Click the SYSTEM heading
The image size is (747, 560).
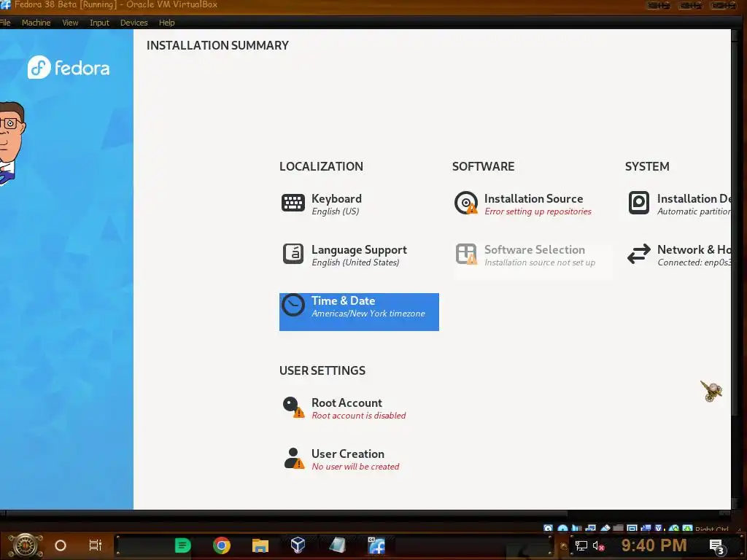click(647, 166)
